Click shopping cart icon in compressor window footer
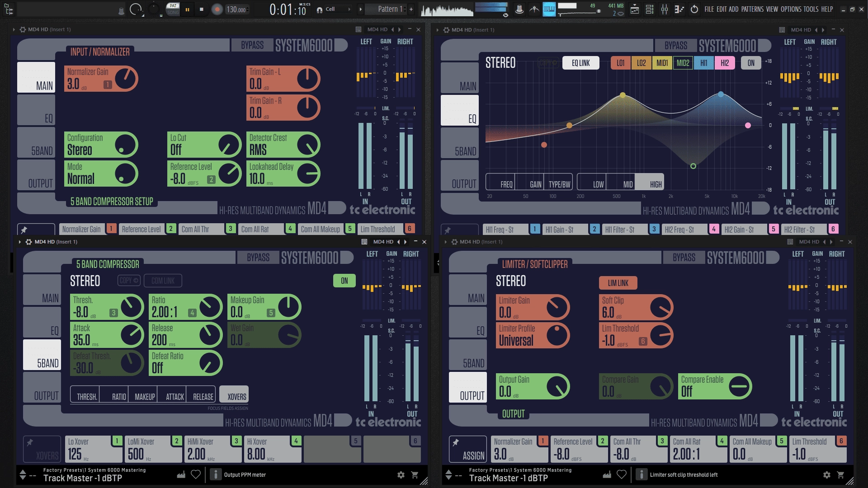The width and height of the screenshot is (868, 488). [415, 475]
